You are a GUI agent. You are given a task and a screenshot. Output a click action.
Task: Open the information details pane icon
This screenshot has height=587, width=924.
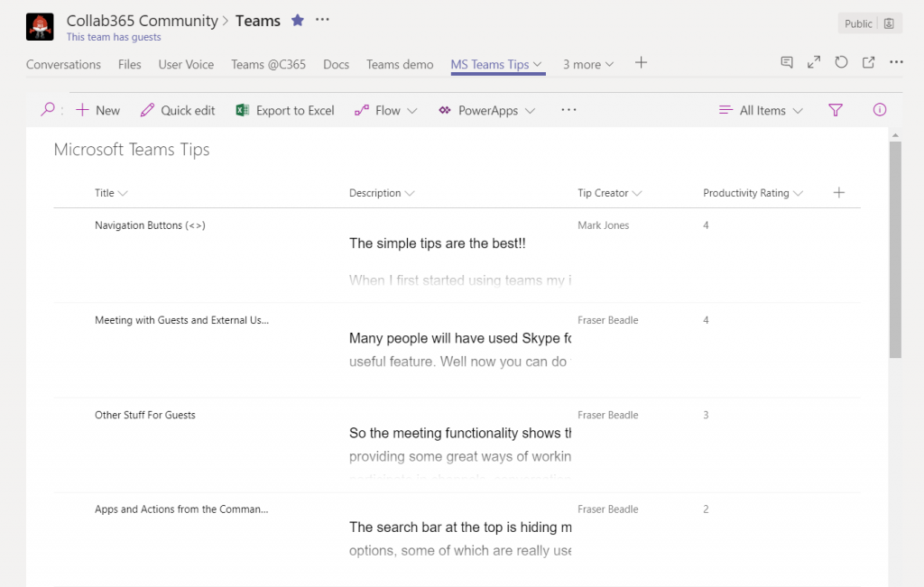[x=879, y=109]
